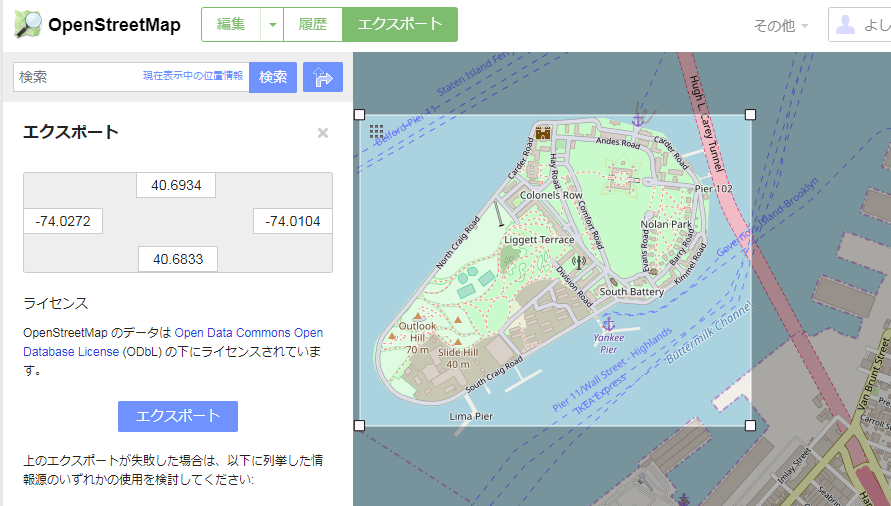Click the OpenStreetMap title text
891x506 pixels.
click(x=114, y=24)
